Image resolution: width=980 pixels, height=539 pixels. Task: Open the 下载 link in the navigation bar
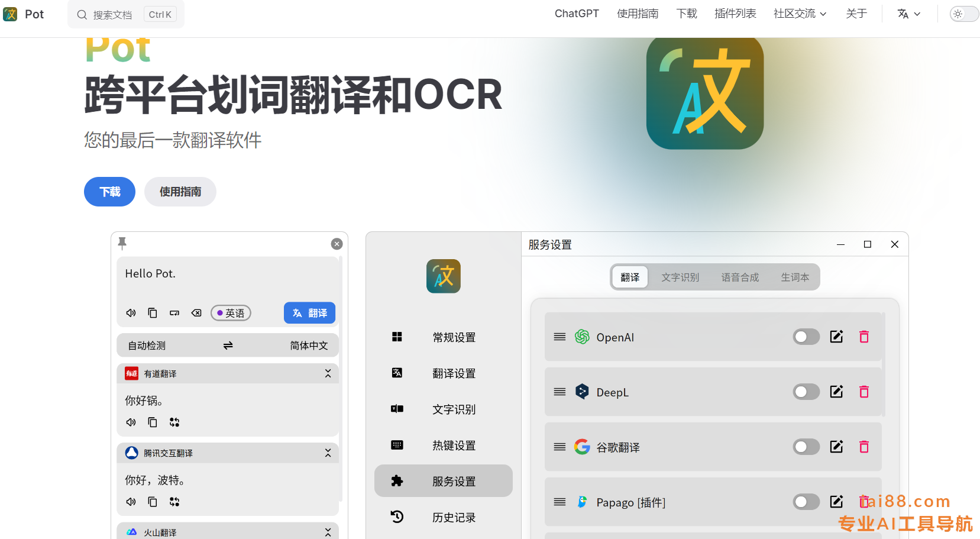(x=687, y=14)
